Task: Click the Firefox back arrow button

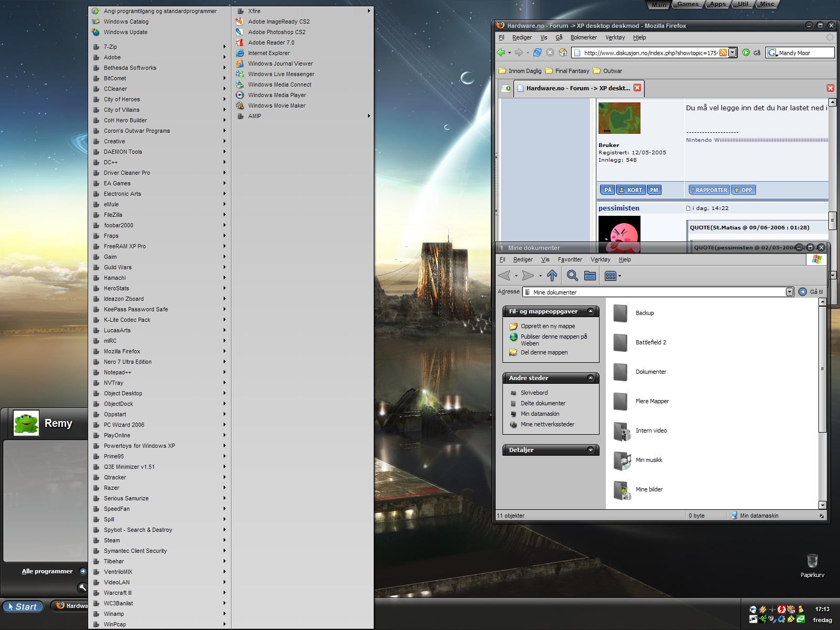Action: (x=501, y=52)
